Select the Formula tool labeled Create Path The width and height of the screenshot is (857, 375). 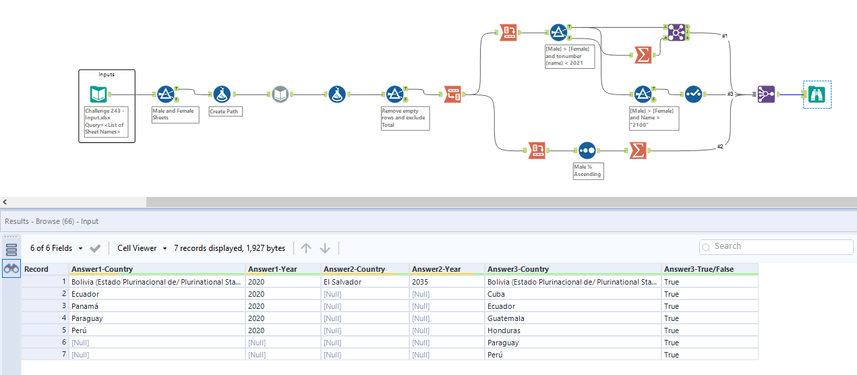221,94
